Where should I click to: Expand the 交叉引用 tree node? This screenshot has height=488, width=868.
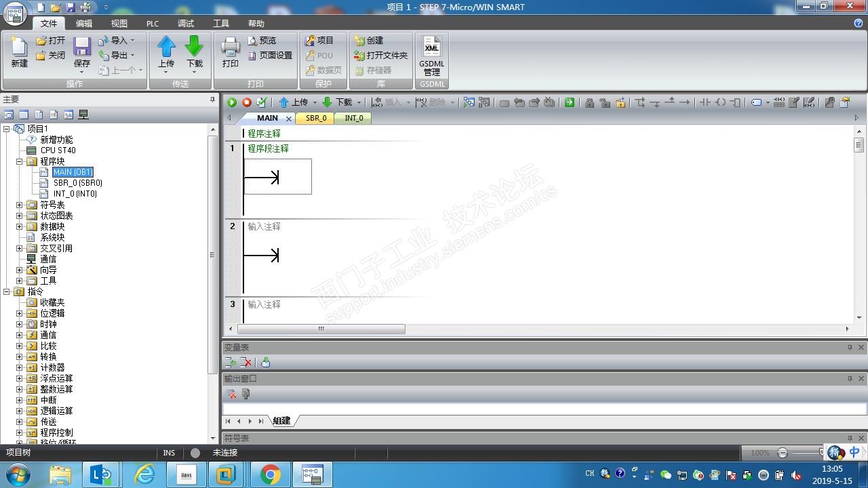(x=20, y=248)
